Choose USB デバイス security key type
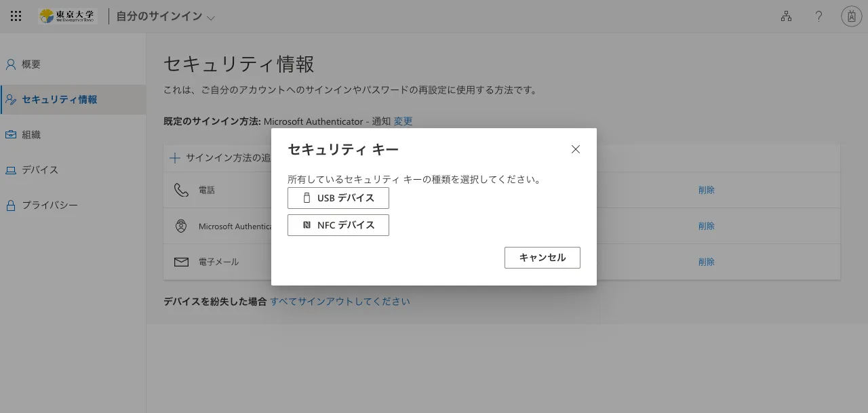Image resolution: width=868 pixels, height=413 pixels. click(x=338, y=198)
